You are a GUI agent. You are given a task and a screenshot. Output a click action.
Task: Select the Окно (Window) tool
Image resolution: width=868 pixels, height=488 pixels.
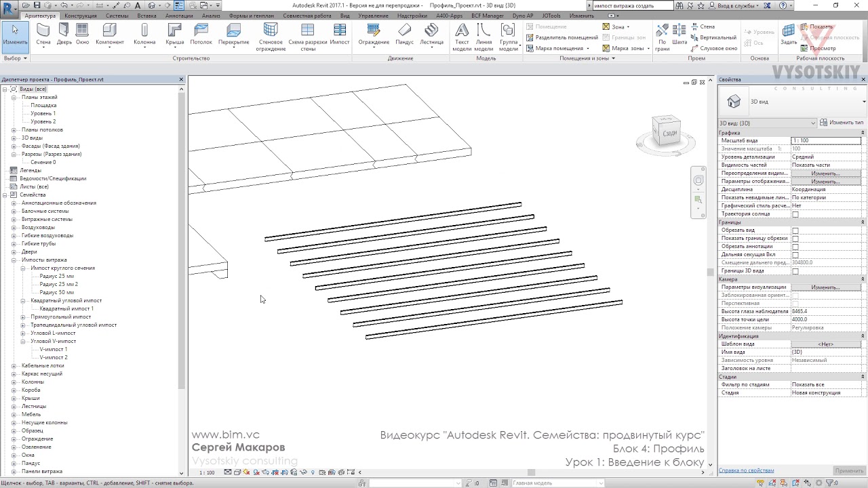point(82,35)
